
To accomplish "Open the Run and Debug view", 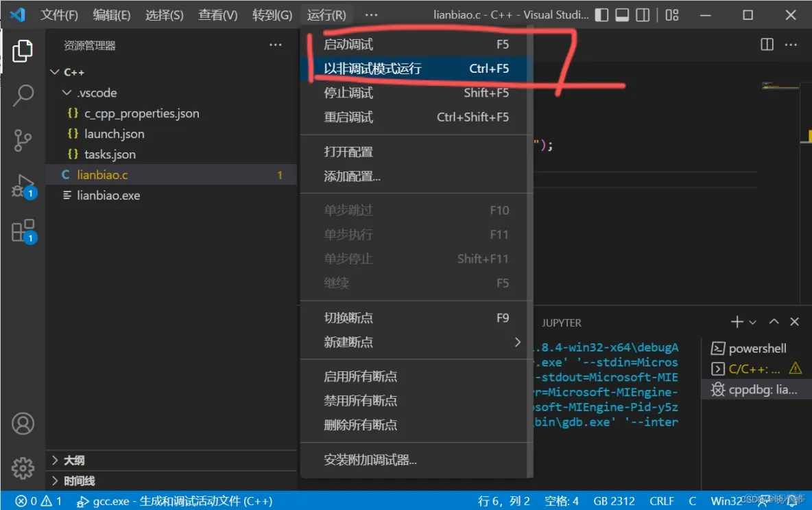I will coord(23,185).
